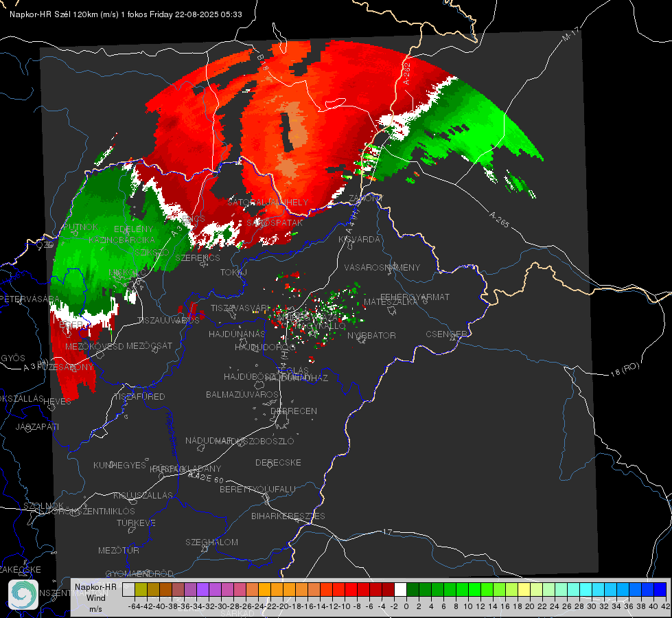Click the SÁROSPATAK town label

[x=275, y=223]
